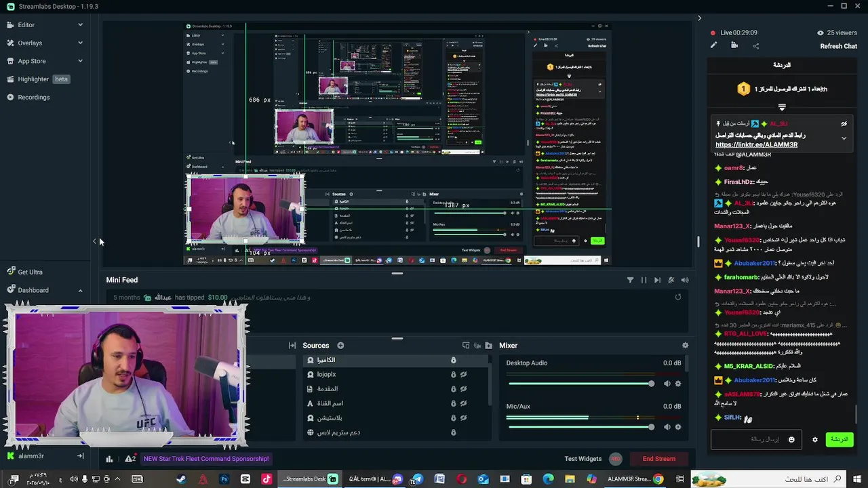Click Mini Feed mute event sounds icon

tap(671, 280)
